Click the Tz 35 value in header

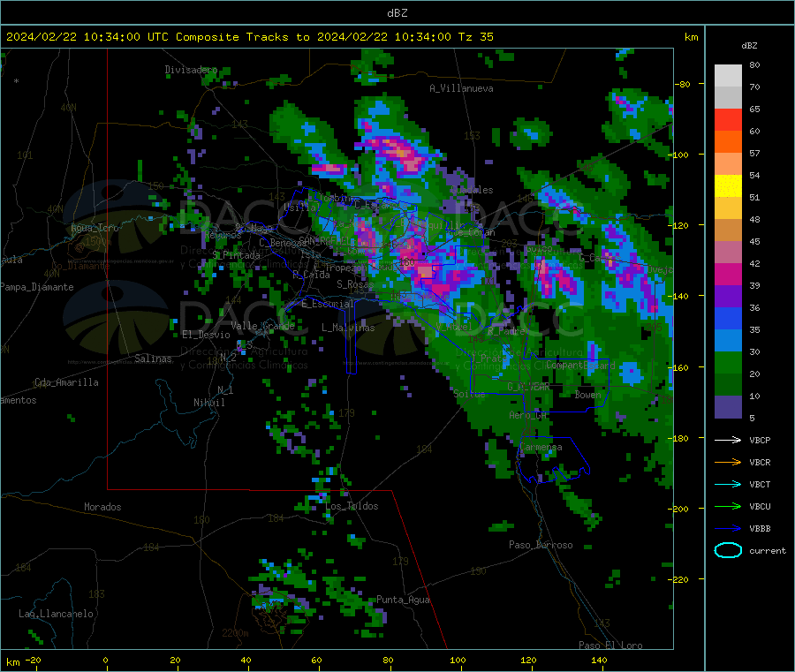(475, 37)
